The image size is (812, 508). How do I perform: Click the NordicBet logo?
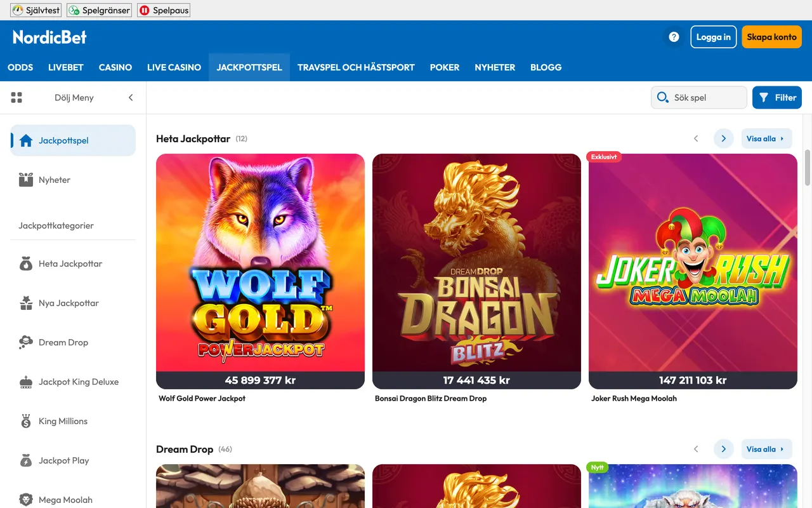[x=49, y=37]
